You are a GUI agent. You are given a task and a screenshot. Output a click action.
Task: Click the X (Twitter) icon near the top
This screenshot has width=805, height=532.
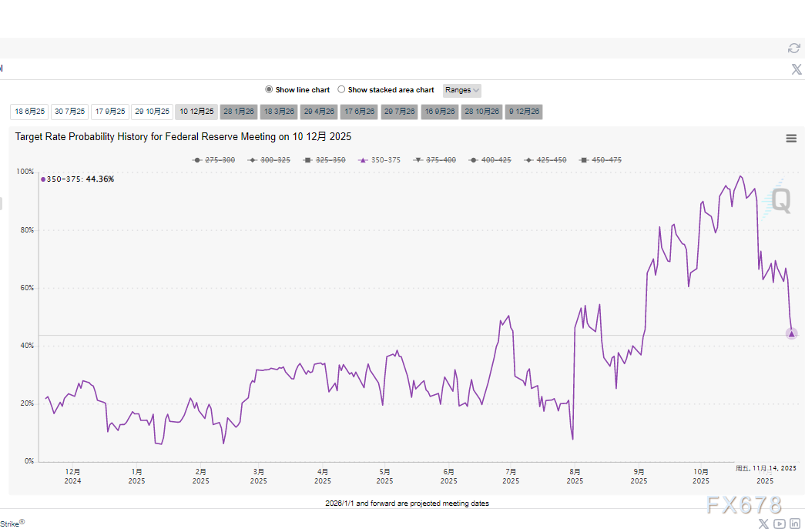tap(797, 69)
